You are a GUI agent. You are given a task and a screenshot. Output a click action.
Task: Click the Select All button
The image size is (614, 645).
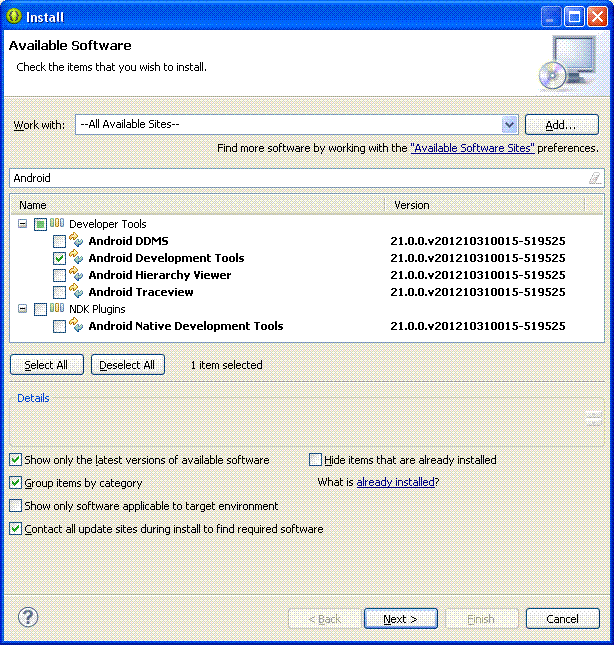pyautogui.click(x=46, y=365)
